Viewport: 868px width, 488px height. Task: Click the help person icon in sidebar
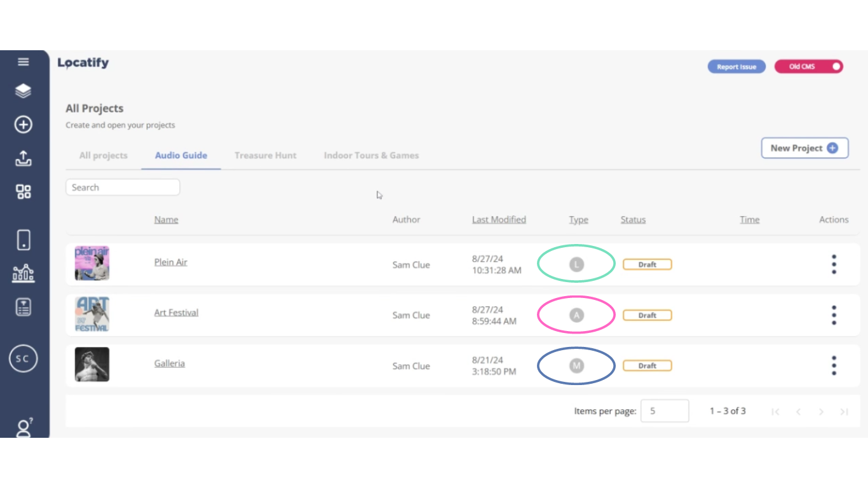click(x=24, y=428)
